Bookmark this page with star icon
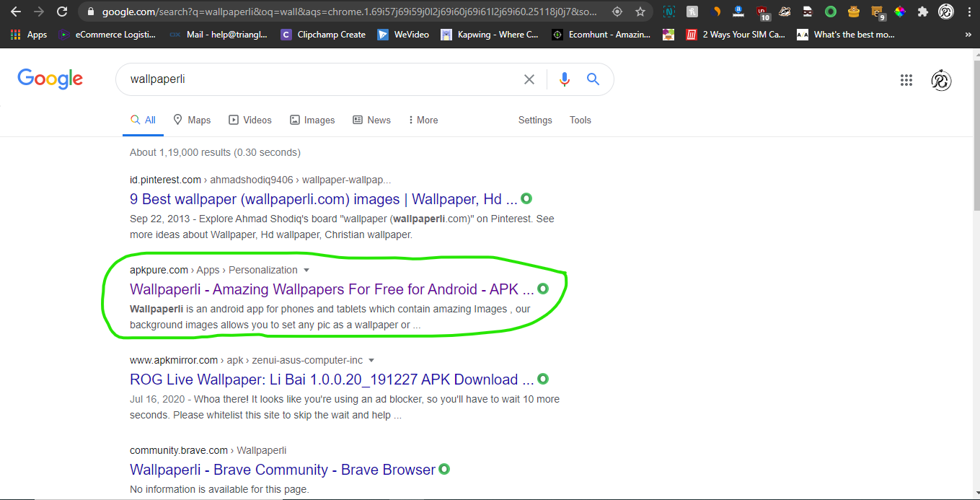Viewport: 980px width, 500px height. [x=640, y=12]
